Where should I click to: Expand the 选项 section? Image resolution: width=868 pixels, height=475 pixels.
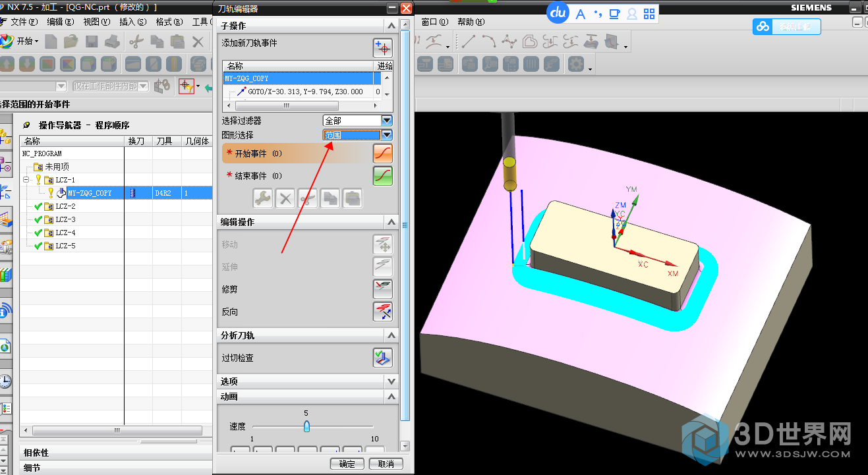(x=391, y=381)
